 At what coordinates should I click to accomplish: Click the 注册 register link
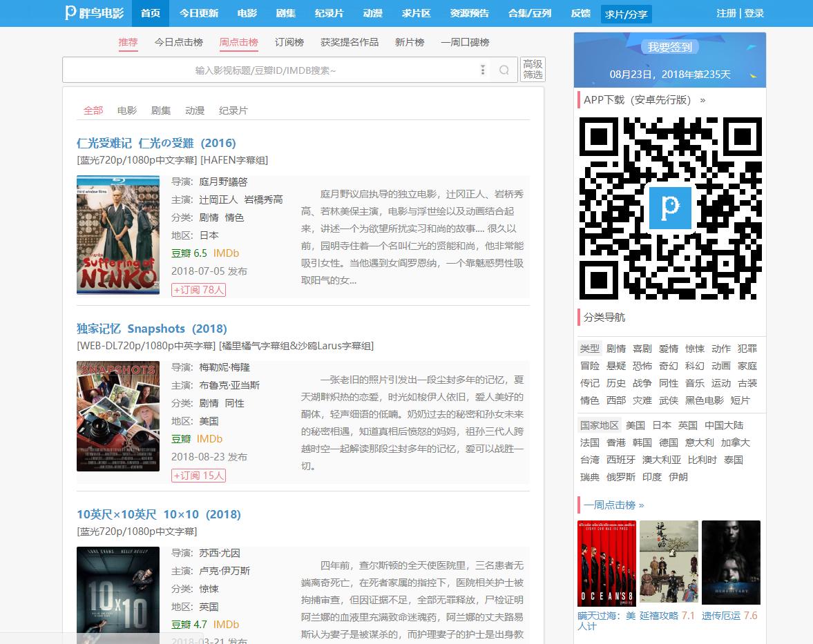point(726,13)
